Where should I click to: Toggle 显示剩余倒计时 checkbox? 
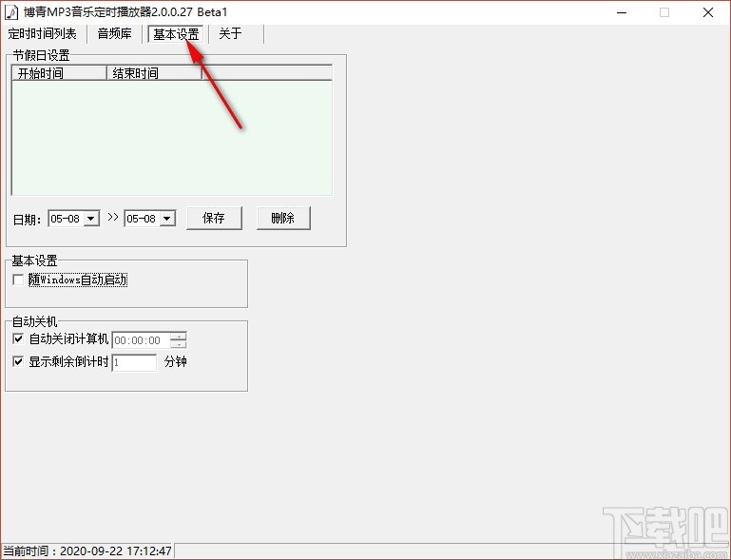[18, 361]
